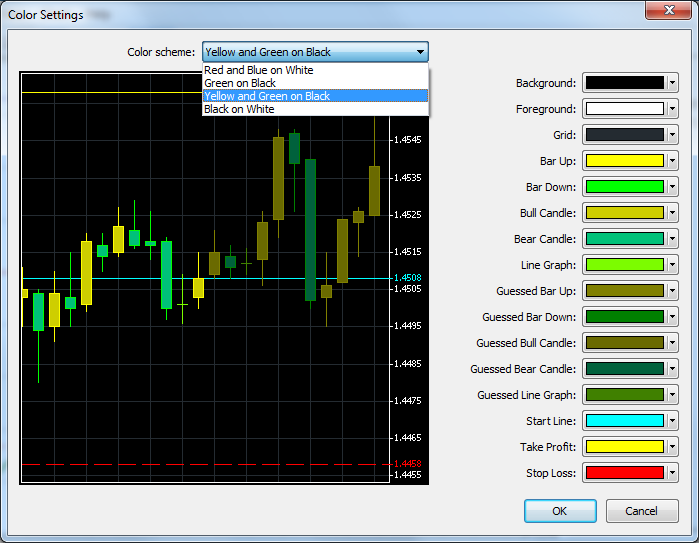Expand the Foreground color dropdown arrow

[x=672, y=109]
